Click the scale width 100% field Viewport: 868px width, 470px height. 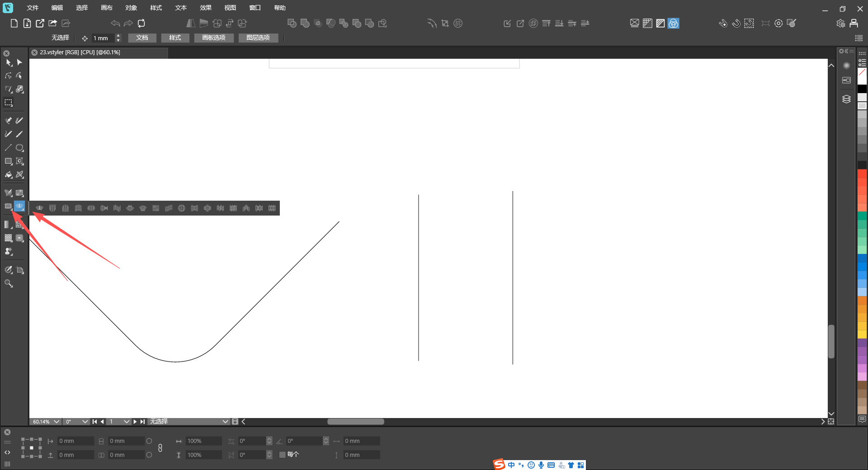click(x=203, y=441)
